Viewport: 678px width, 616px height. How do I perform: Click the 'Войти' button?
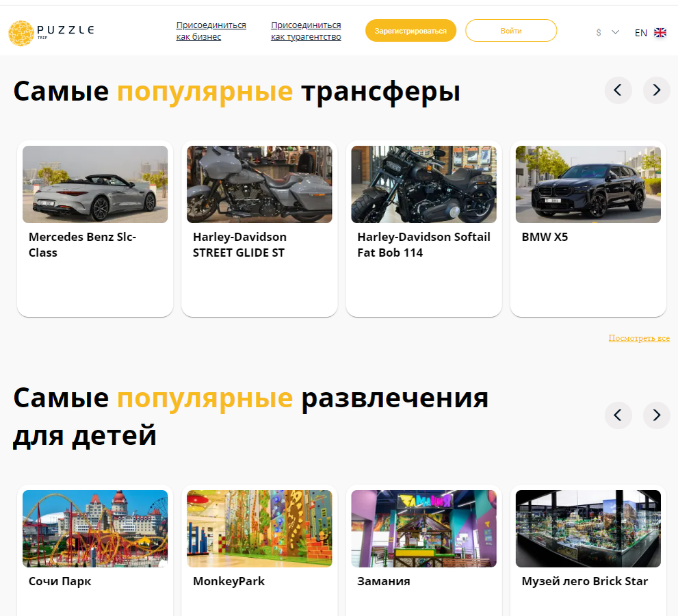pos(510,31)
